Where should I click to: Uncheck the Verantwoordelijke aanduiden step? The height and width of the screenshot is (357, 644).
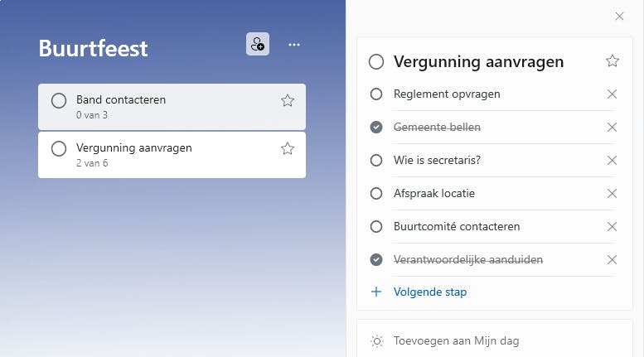(x=376, y=260)
